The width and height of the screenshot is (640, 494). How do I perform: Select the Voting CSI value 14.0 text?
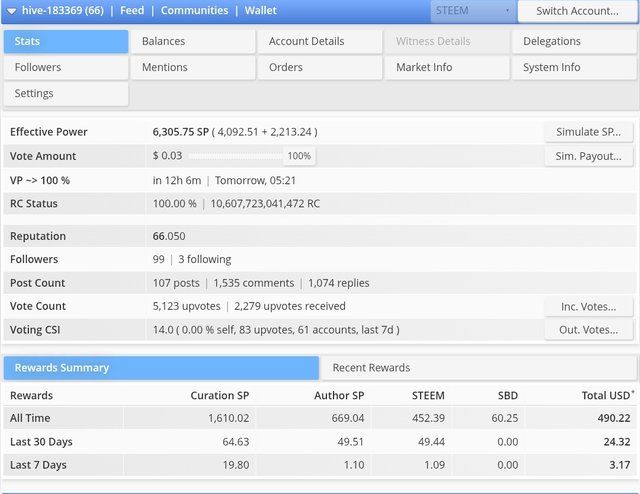pos(162,330)
